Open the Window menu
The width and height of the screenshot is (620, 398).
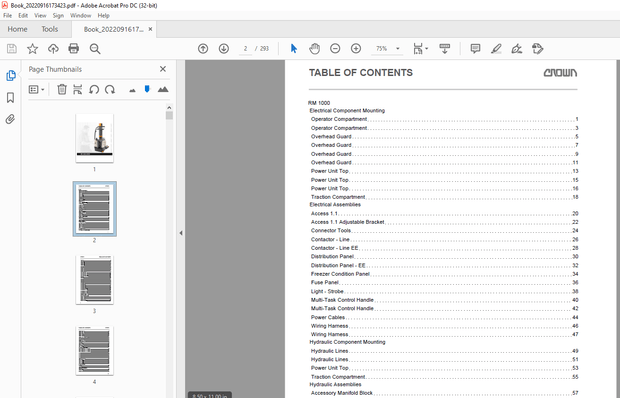click(80, 15)
